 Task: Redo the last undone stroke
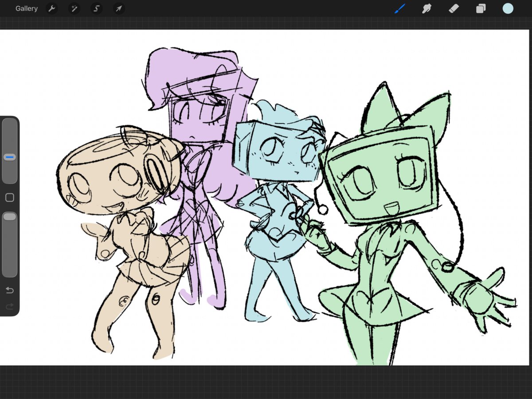tap(10, 306)
